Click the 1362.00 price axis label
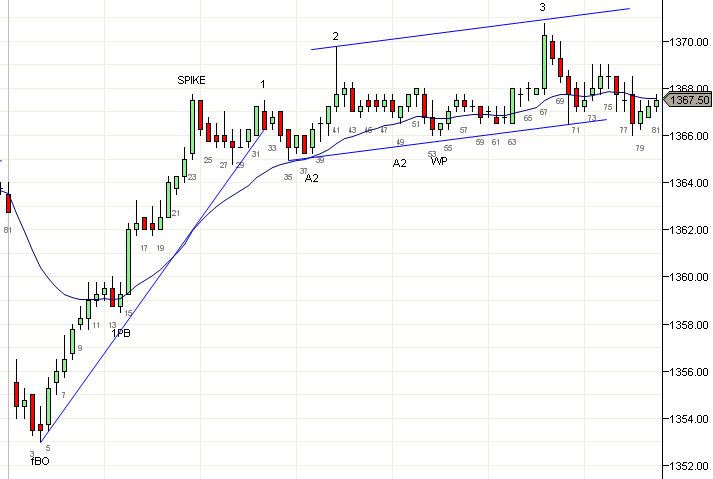The height and width of the screenshot is (479, 713). (688, 230)
